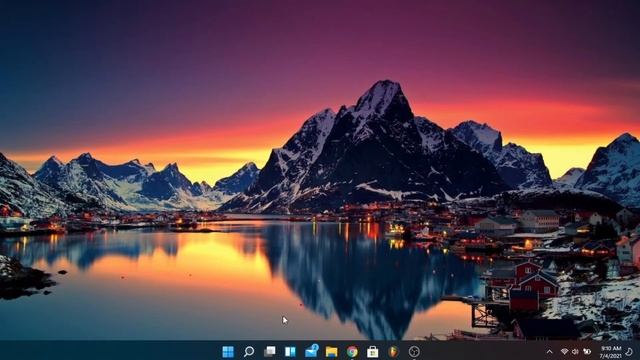
Task: Open volume speaker tray icon
Action: coord(576,351)
